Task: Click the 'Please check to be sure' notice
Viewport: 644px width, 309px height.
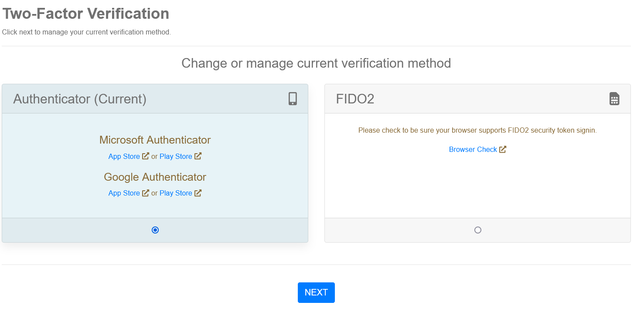Action: pos(477,130)
